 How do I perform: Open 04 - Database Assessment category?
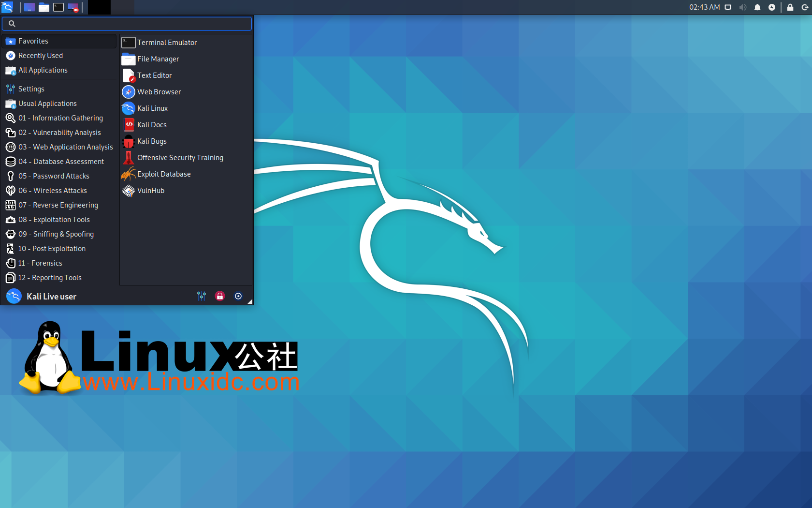coord(59,162)
